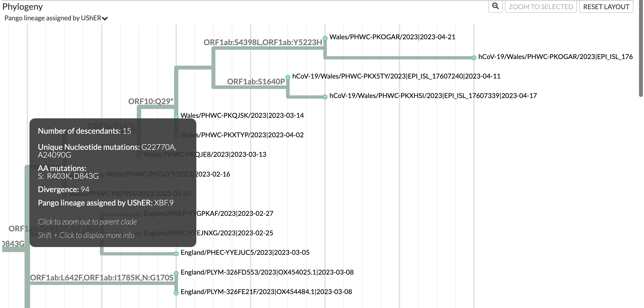Select the ORF1ab:S4398L,ORF1ab:Y5223H branch label
The width and height of the screenshot is (644, 308).
coord(263,42)
